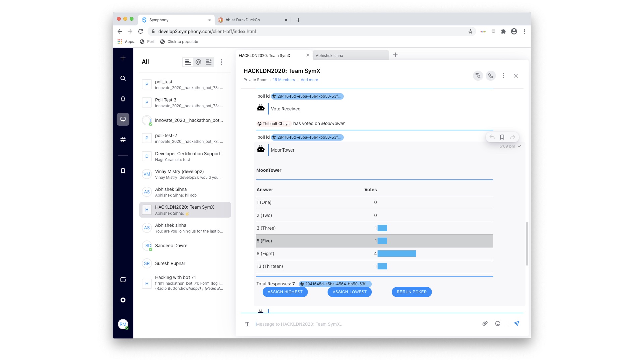The height and width of the screenshot is (362, 644).
Task: Click Thibault Chays mention
Action: point(273,124)
